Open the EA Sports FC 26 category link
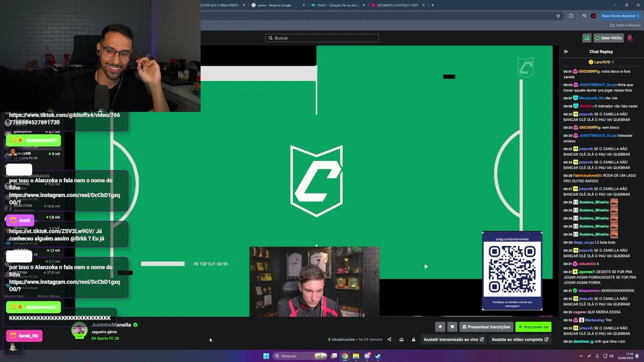Image resolution: width=644 pixels, height=362 pixels. point(105,338)
